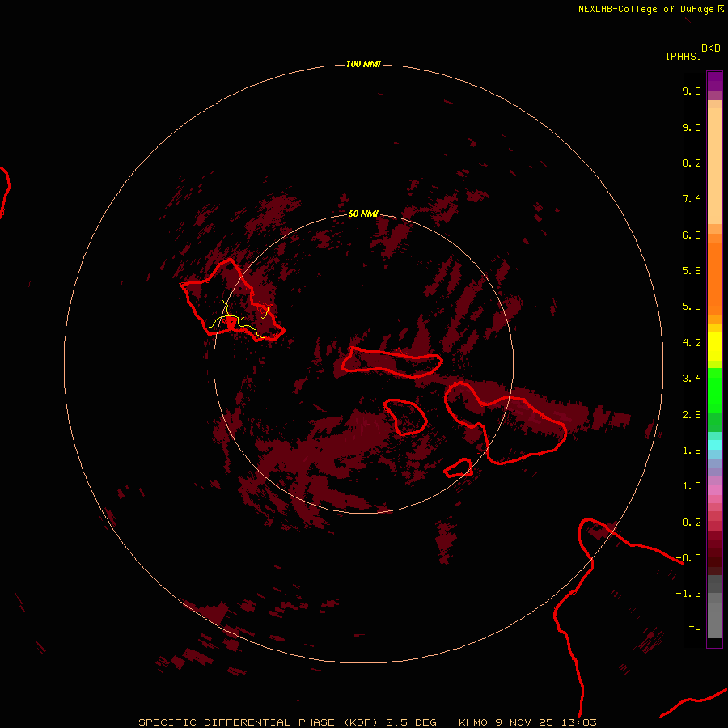Click the purple top segment of the color bar

714,81
